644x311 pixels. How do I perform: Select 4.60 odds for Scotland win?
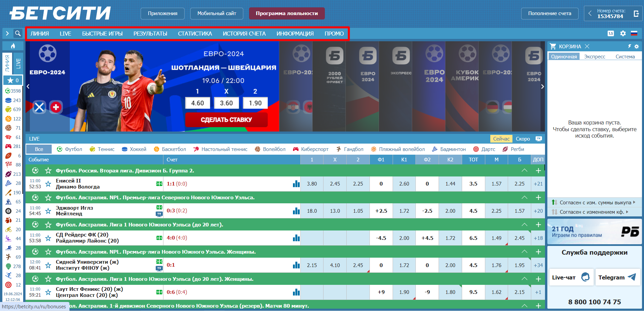pyautogui.click(x=197, y=103)
